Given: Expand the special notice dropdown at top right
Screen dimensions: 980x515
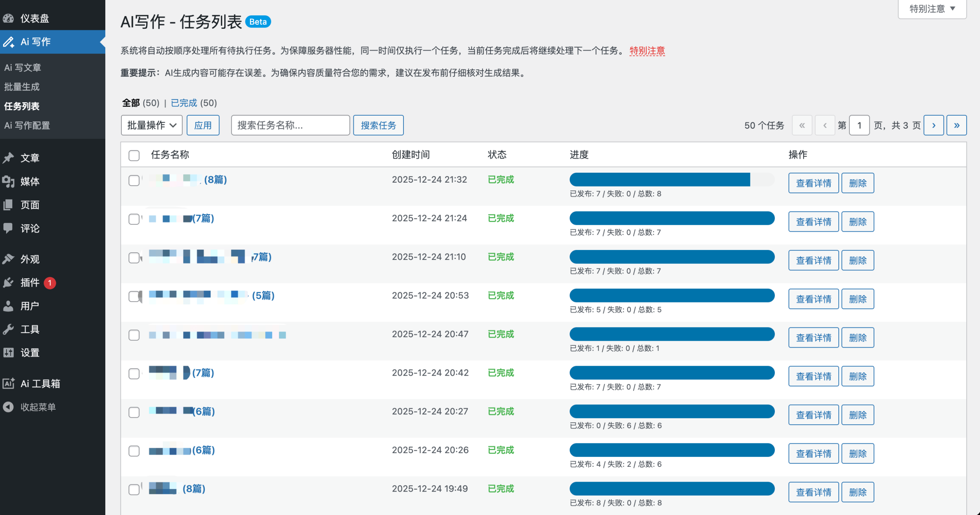Looking at the screenshot, I should tap(932, 9).
